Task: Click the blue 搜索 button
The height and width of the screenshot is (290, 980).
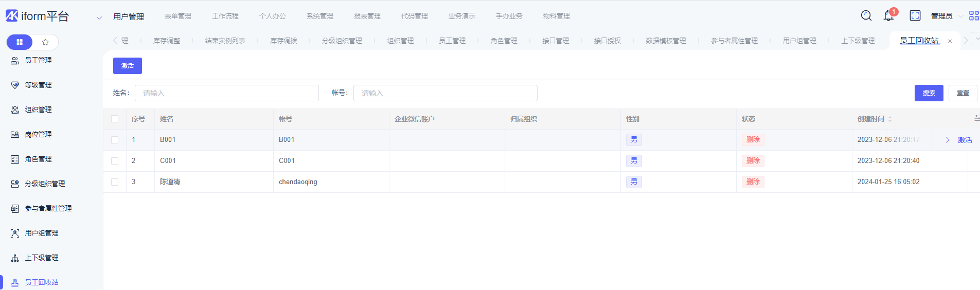Action: point(929,93)
